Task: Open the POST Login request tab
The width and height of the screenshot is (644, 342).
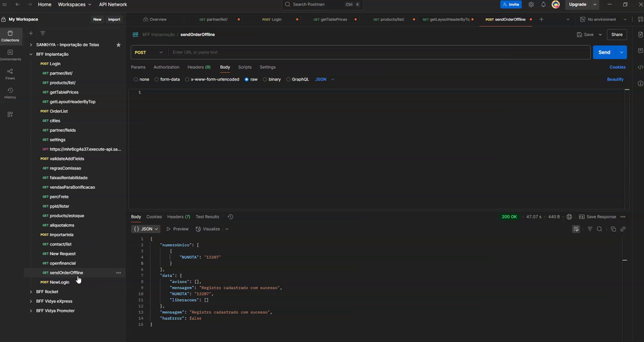Action: [272, 19]
